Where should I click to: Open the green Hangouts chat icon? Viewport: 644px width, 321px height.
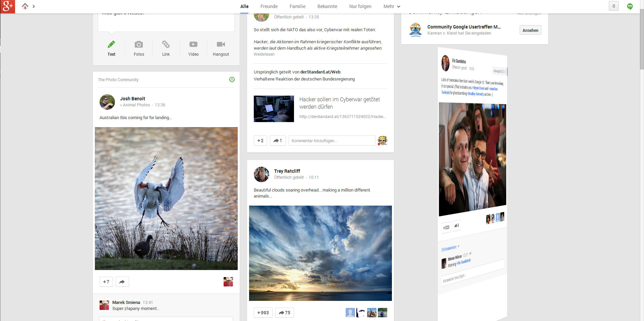tap(630, 6)
